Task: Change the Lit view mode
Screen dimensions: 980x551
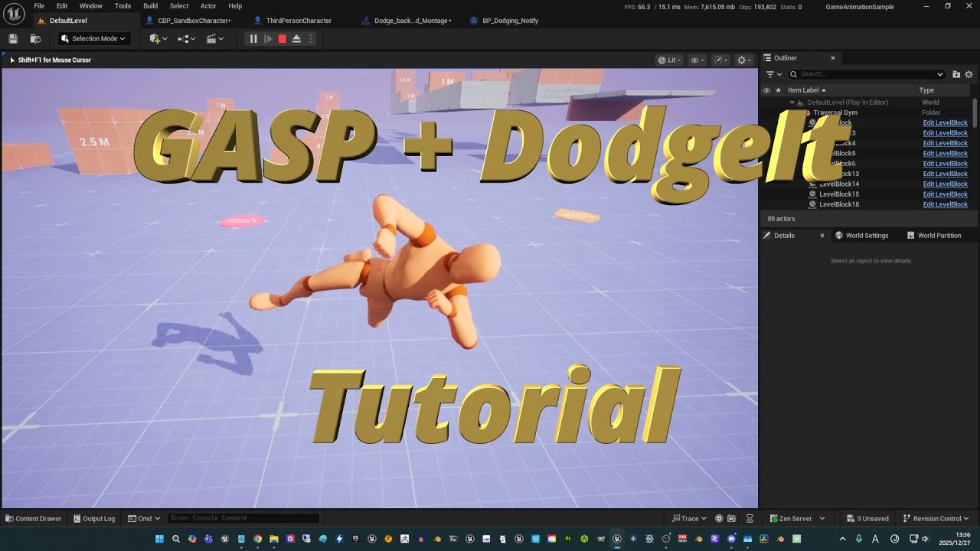Action: [669, 60]
